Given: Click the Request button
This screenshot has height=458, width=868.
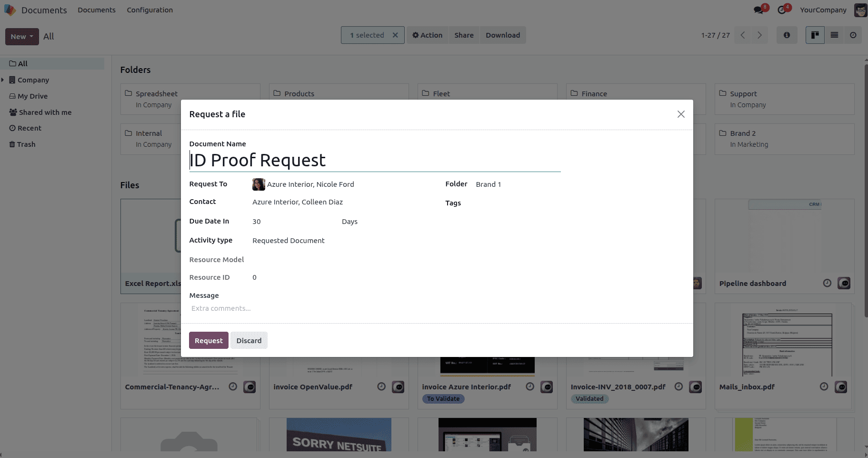Looking at the screenshot, I should (209, 340).
